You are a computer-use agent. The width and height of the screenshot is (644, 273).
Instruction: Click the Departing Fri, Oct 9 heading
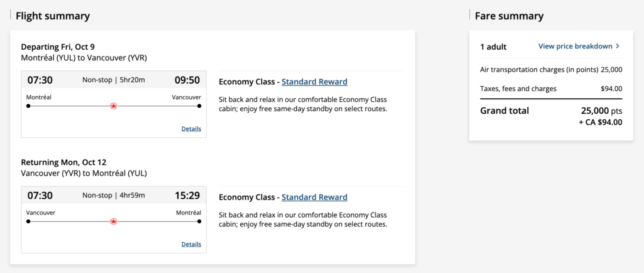coord(58,47)
